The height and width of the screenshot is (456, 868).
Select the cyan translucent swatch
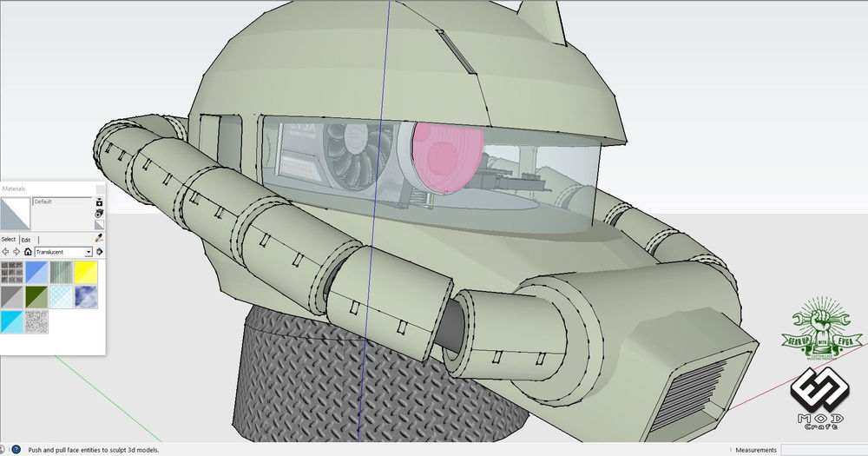[11, 321]
